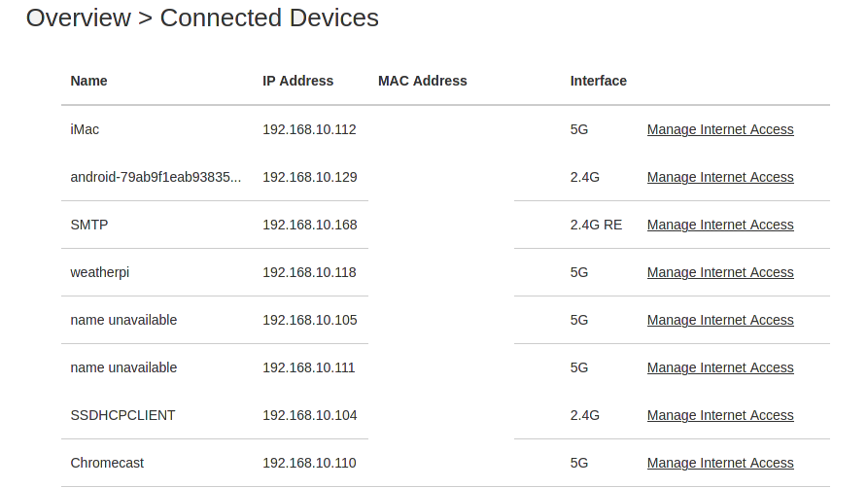Click the SSDHCPCLIENT device name
The height and width of the screenshot is (488, 868).
[x=122, y=415]
